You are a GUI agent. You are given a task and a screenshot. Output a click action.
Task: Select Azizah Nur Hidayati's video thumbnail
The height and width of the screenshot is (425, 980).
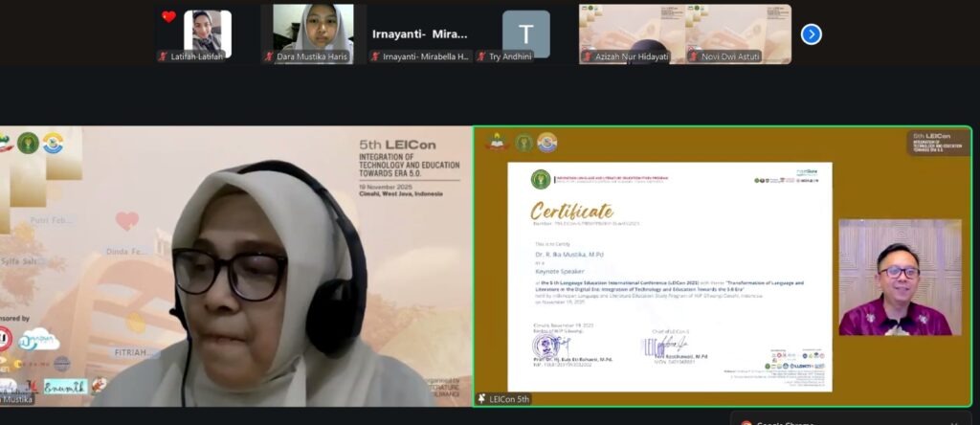click(x=631, y=29)
